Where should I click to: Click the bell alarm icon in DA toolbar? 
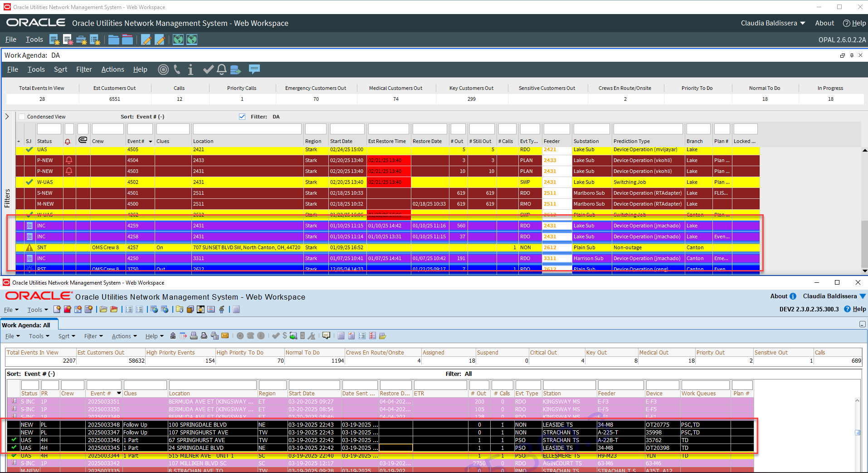222,69
